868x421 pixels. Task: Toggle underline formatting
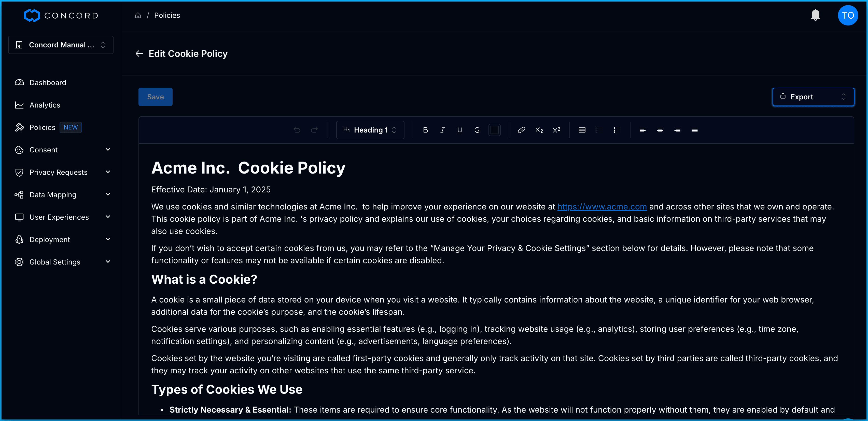tap(460, 130)
